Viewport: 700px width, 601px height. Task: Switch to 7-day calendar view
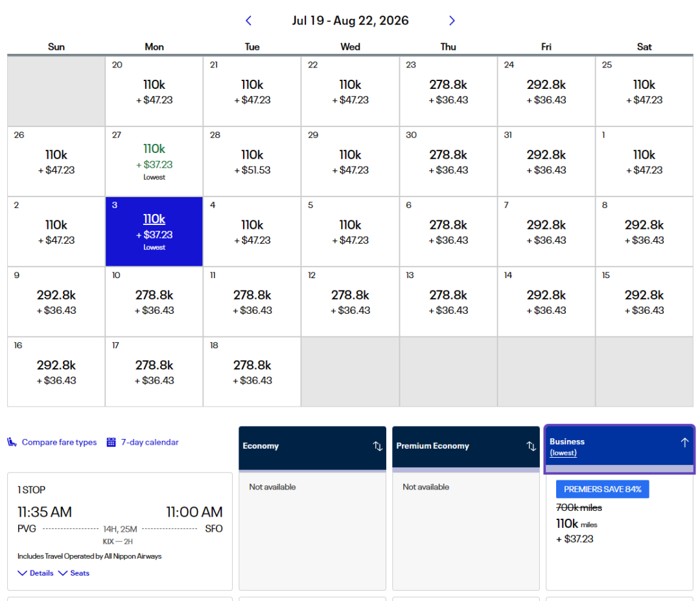click(150, 442)
